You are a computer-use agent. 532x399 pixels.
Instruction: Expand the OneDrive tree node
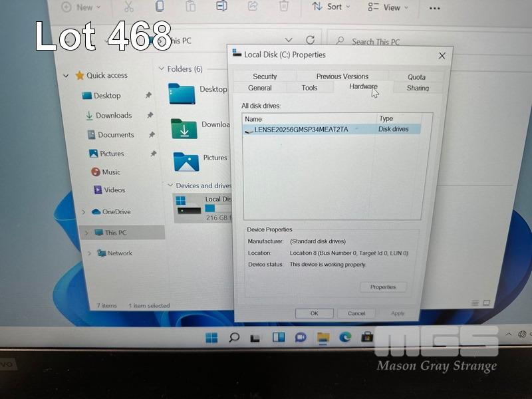tap(83, 212)
